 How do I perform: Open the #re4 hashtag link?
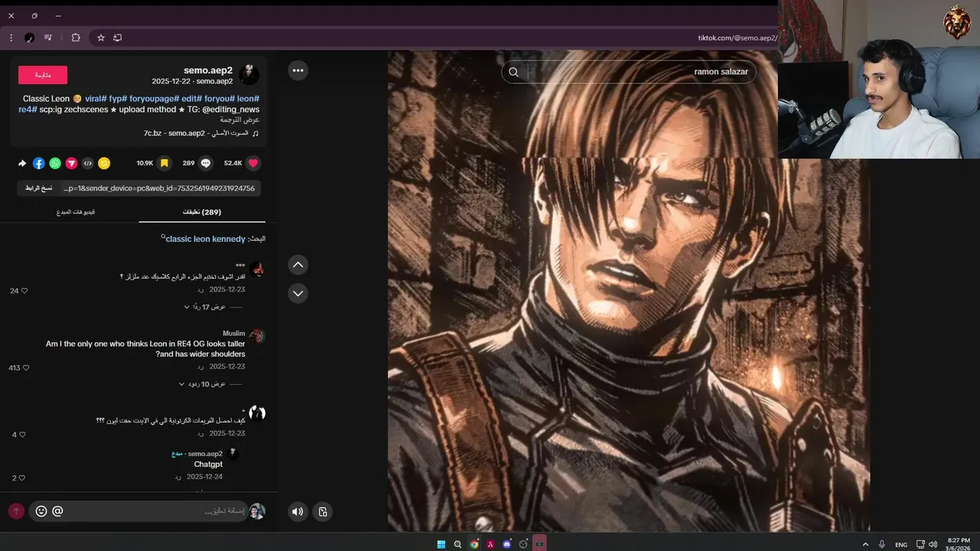coord(28,109)
